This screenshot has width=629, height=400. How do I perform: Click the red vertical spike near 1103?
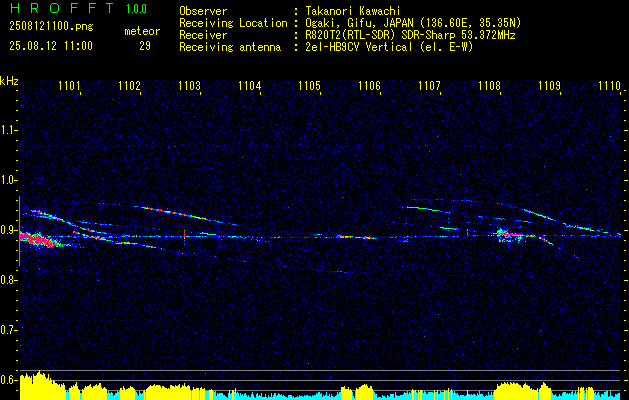click(185, 234)
